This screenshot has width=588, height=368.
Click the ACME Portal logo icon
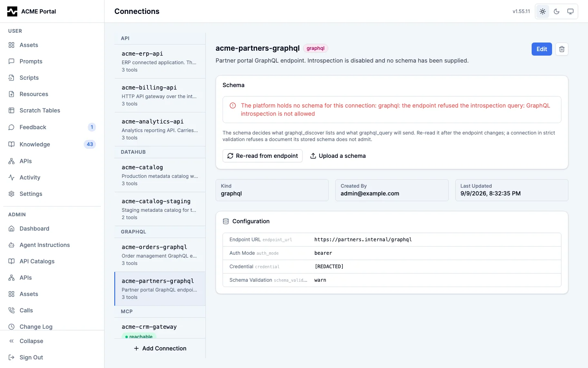point(12,11)
